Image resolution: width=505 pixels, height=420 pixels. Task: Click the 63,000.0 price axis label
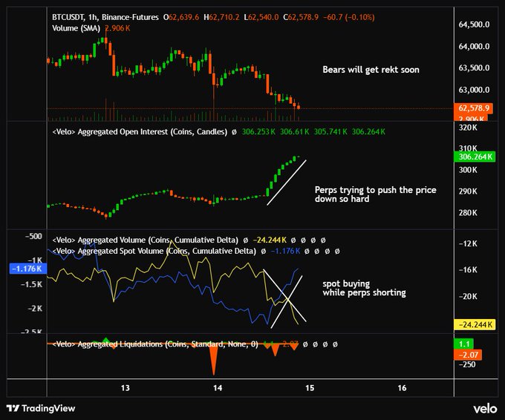[x=474, y=90]
